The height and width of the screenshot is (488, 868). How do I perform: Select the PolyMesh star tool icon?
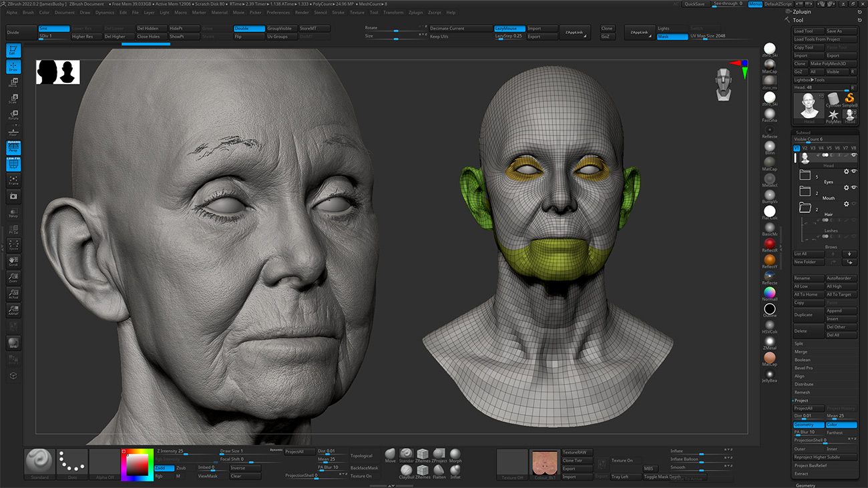coord(833,116)
